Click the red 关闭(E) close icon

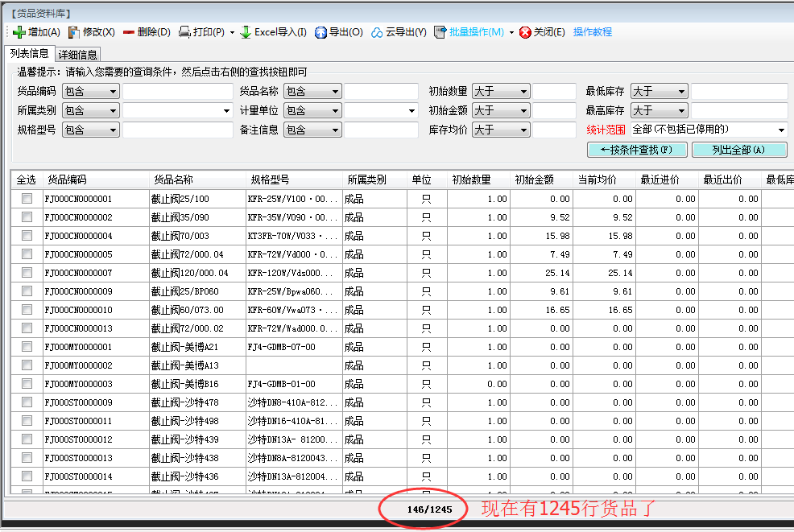[x=525, y=32]
